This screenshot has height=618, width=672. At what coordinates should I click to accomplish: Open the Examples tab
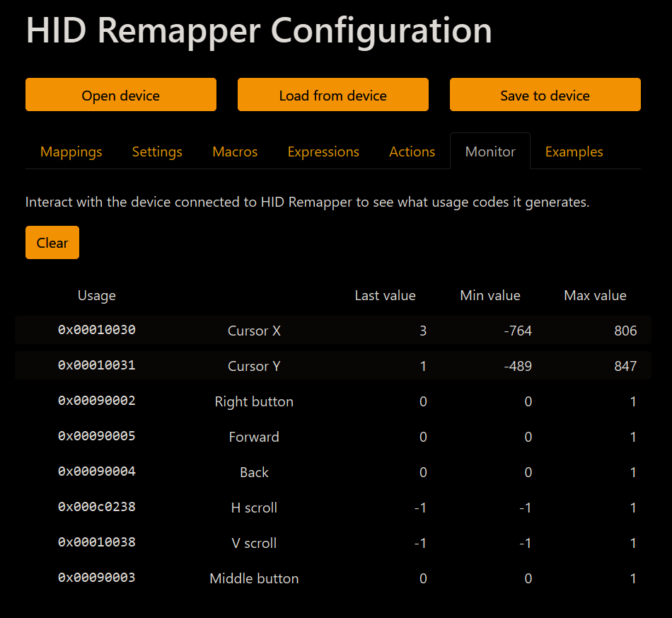click(x=574, y=151)
